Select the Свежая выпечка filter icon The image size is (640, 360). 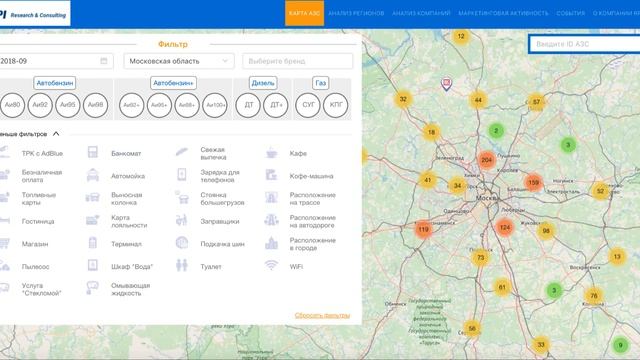click(182, 152)
